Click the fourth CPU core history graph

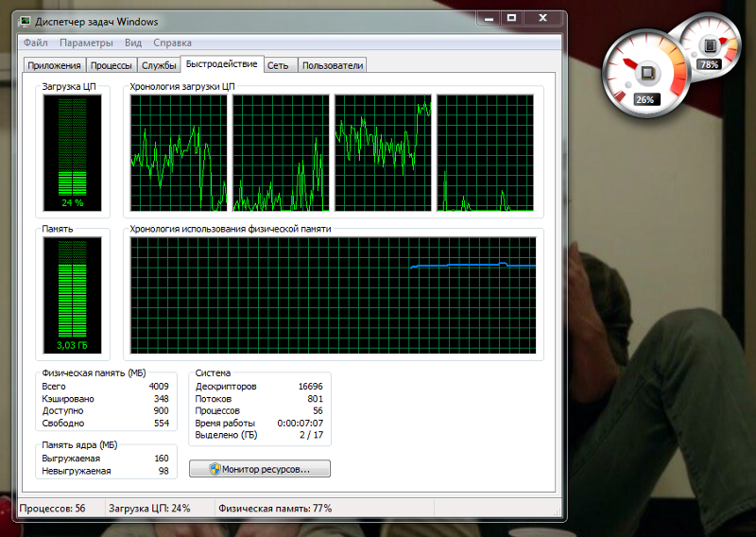coord(485,153)
